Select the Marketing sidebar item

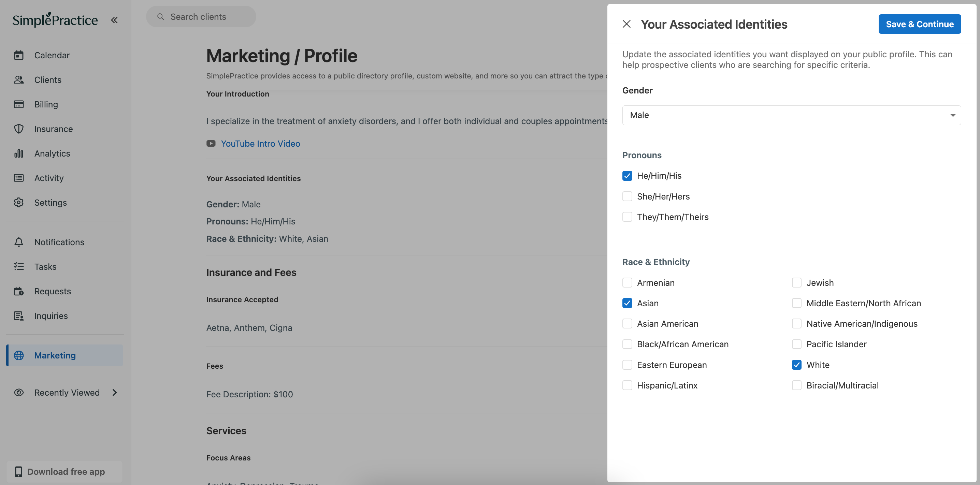[65, 355]
